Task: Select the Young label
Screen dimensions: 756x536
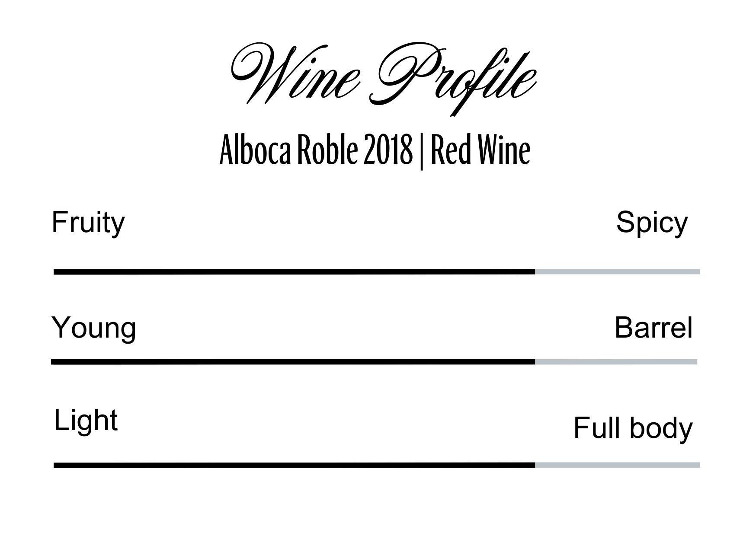Action: pyautogui.click(x=94, y=328)
